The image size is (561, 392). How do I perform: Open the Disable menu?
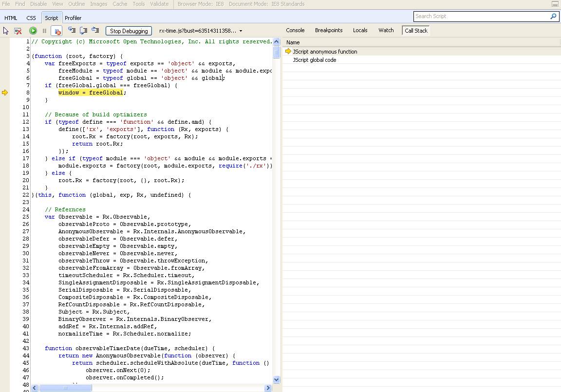click(38, 4)
